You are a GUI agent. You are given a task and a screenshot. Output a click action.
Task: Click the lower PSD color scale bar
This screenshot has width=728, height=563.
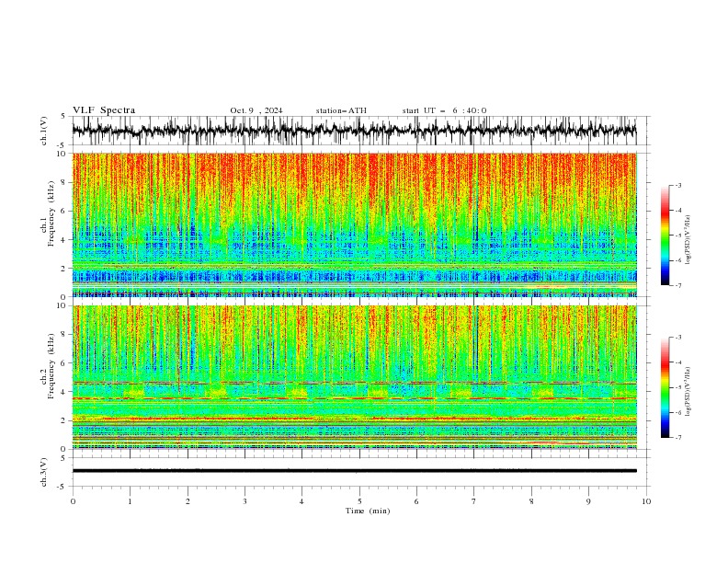pyautogui.click(x=665, y=387)
